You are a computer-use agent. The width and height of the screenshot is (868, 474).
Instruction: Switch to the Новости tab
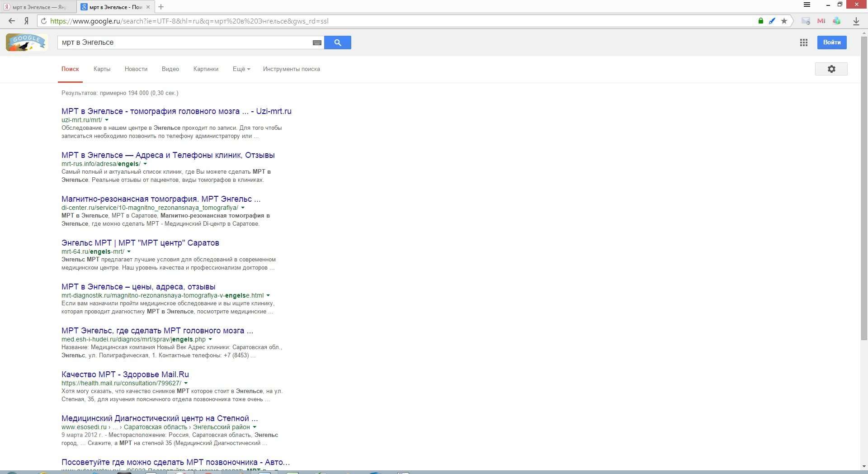(x=136, y=69)
